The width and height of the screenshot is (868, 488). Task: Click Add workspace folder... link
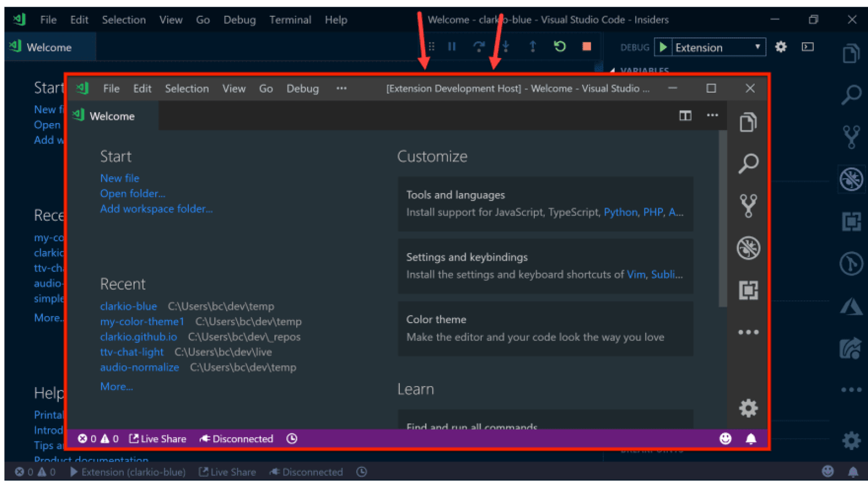(156, 208)
